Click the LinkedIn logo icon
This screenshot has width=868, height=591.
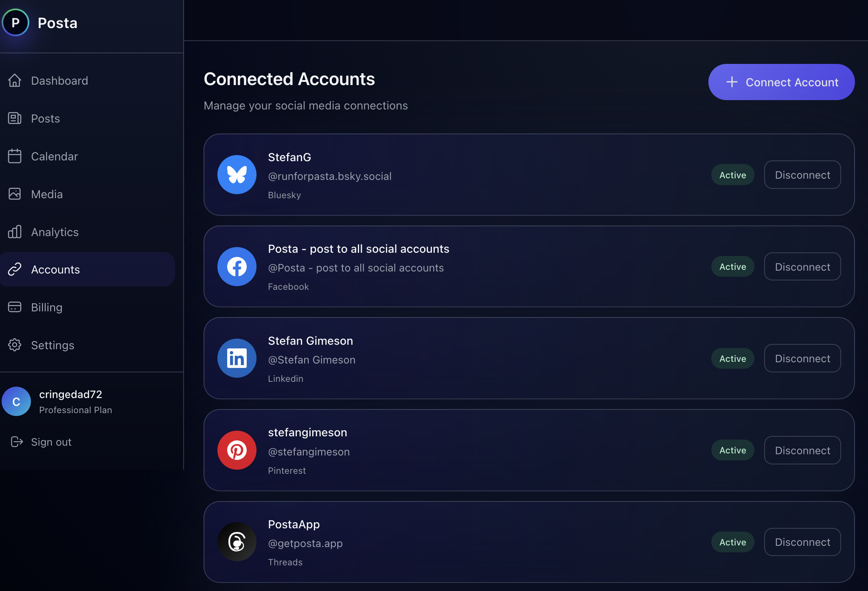237,359
